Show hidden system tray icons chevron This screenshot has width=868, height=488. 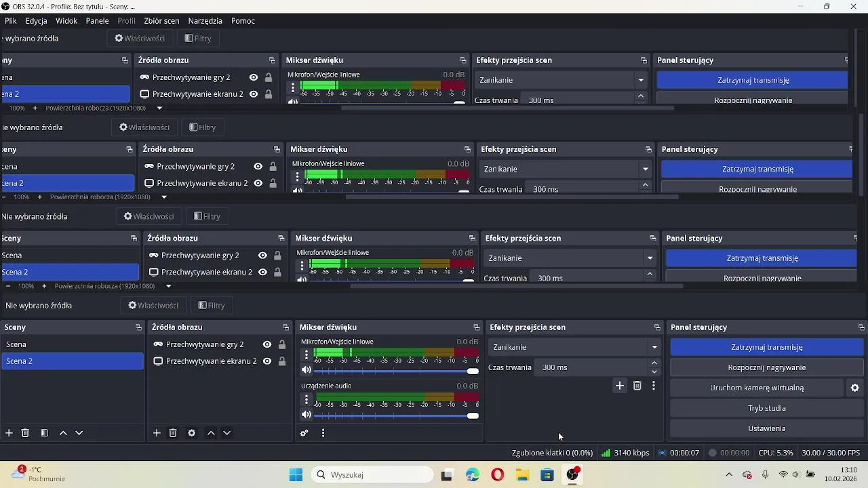[x=729, y=475]
